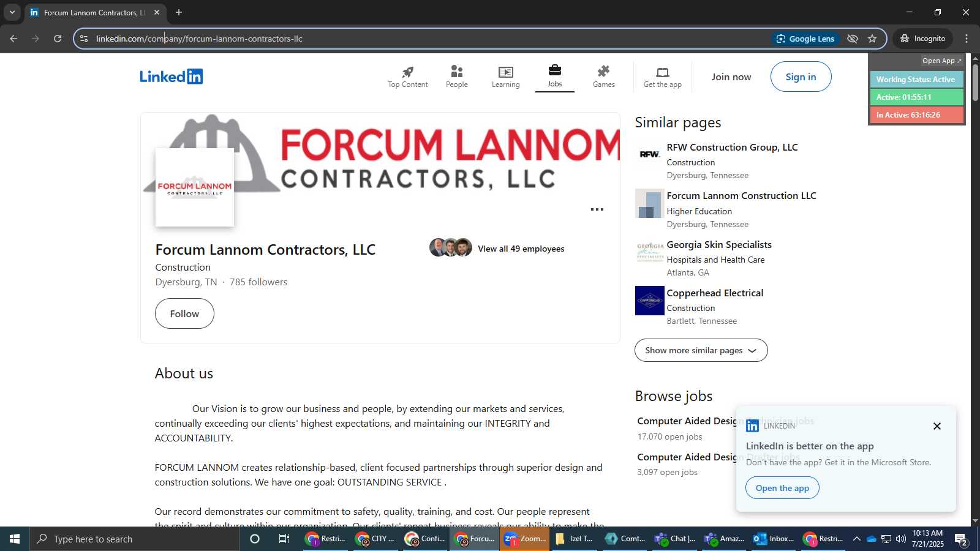This screenshot has width=980, height=551.
Task: Click the Georgia Skin Specialists logo
Action: (649, 252)
